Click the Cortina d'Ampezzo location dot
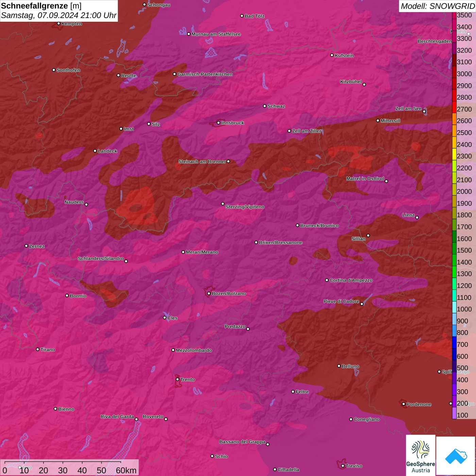Image resolution: width=476 pixels, height=476 pixels. tap(327, 280)
